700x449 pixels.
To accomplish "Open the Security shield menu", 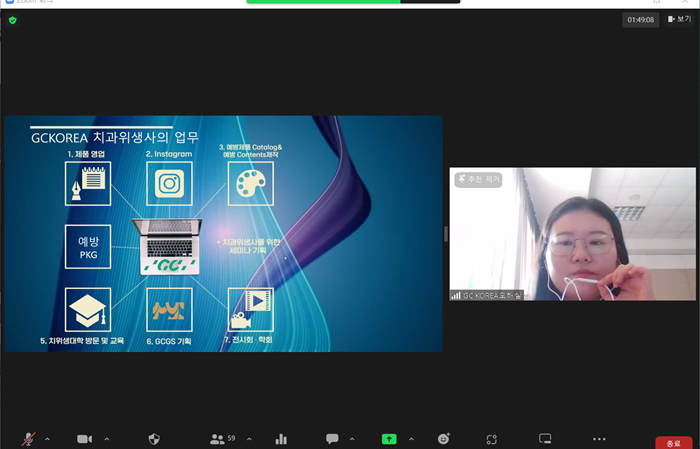I will coord(154,439).
